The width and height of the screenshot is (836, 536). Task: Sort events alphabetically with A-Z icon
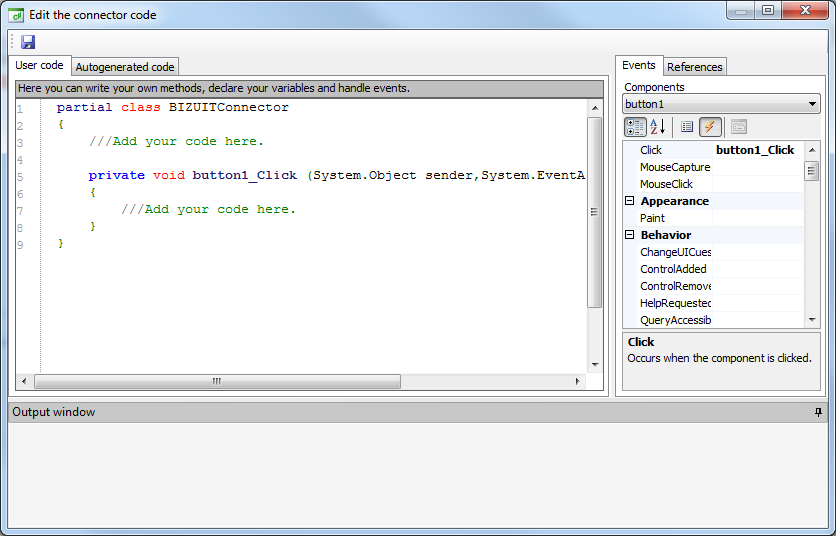click(657, 127)
